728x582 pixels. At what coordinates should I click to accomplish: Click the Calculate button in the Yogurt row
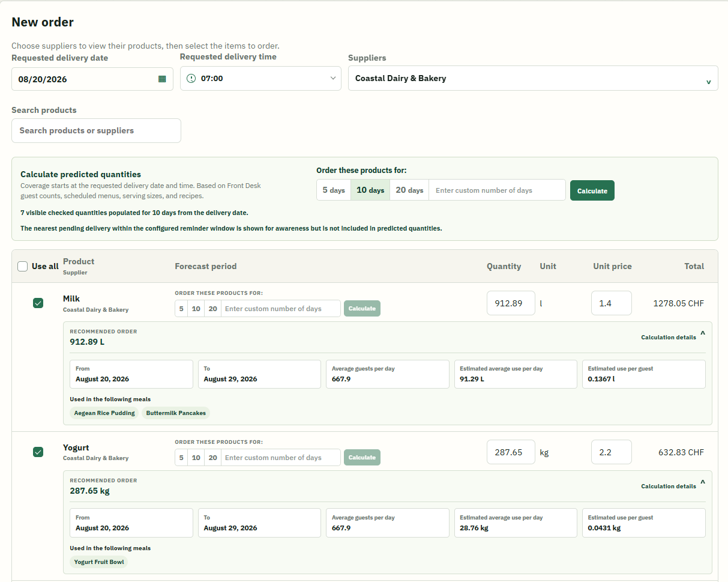coord(362,458)
